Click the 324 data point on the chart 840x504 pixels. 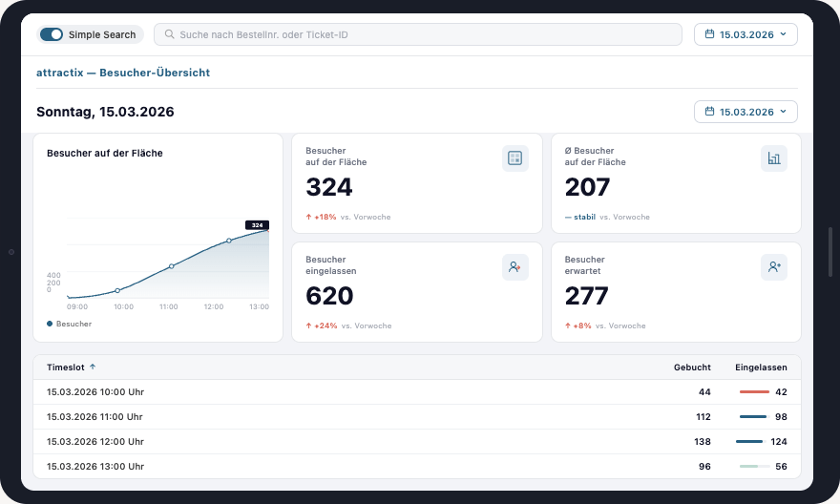[268, 230]
